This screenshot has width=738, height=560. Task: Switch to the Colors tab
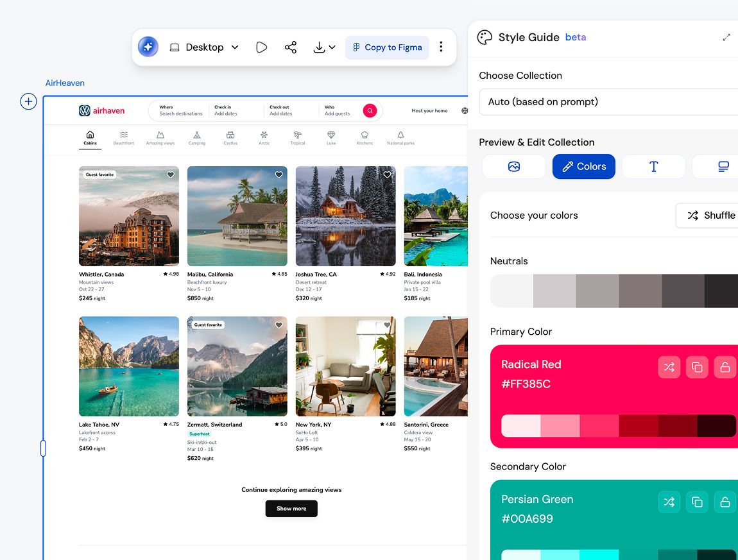pos(583,167)
